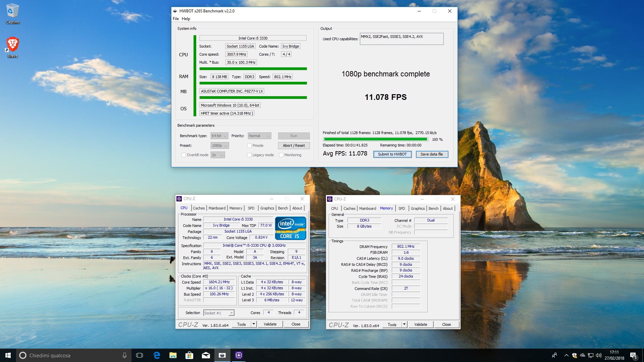
Task: Click the Cortana circle icon
Action: [22, 355]
